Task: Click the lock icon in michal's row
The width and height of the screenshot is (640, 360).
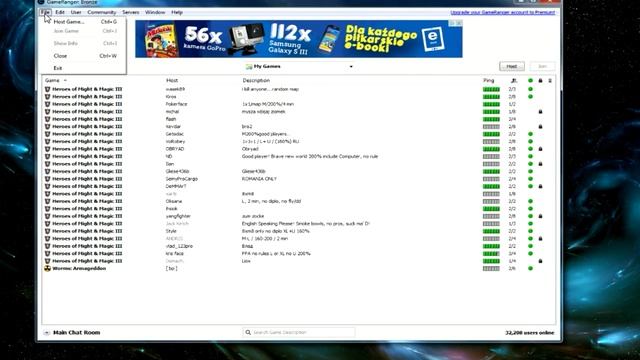Action: pos(540,111)
